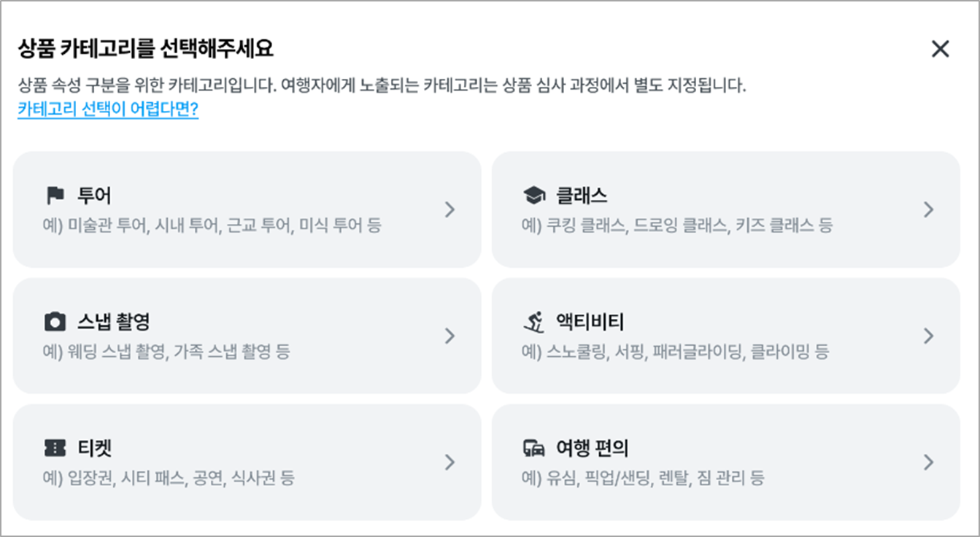Expand the 클래스 category chevron
980x537 pixels.
click(x=928, y=210)
